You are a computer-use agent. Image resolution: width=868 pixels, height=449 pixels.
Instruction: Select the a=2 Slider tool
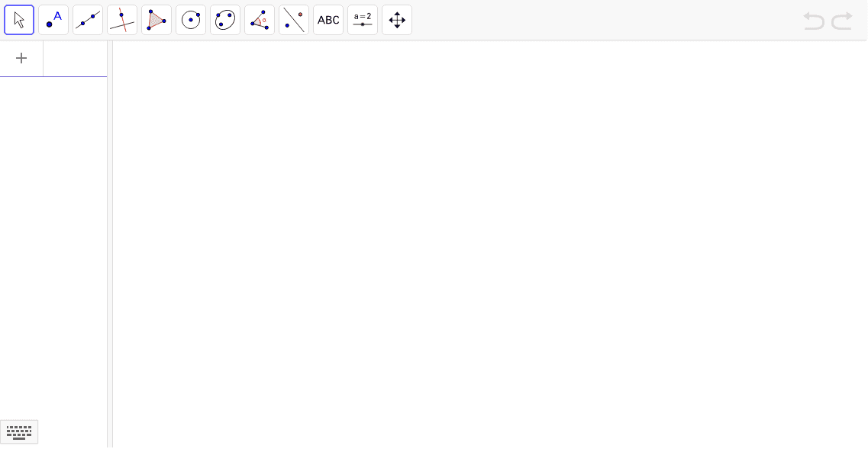pyautogui.click(x=363, y=20)
